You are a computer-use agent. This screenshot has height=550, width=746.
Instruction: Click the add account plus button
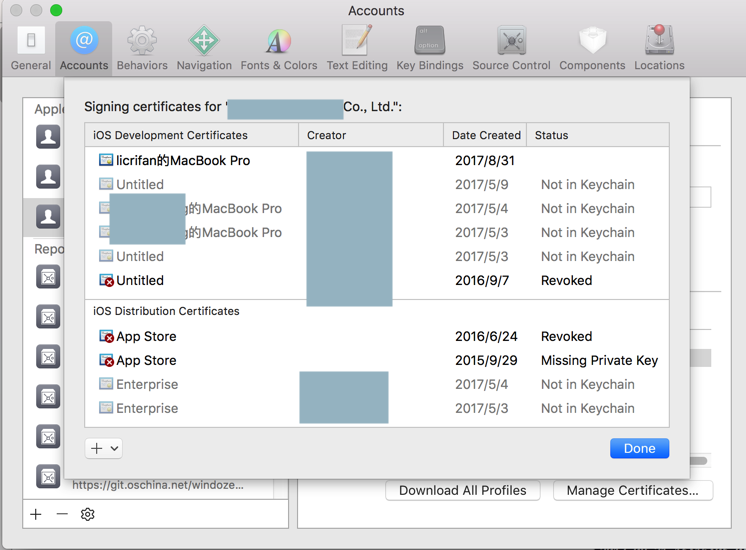(x=36, y=514)
